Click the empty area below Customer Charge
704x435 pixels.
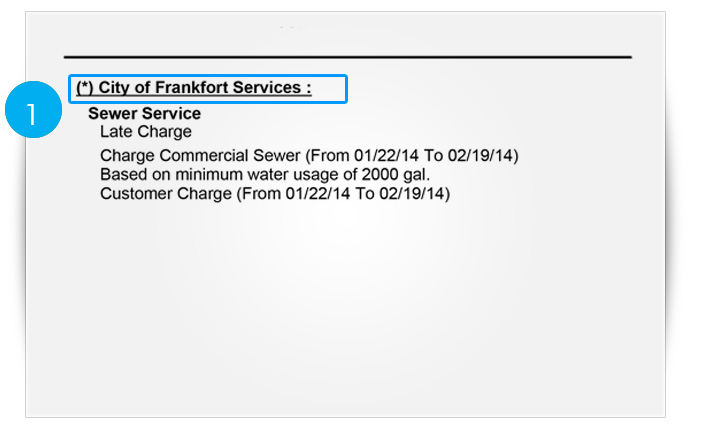pyautogui.click(x=346, y=305)
